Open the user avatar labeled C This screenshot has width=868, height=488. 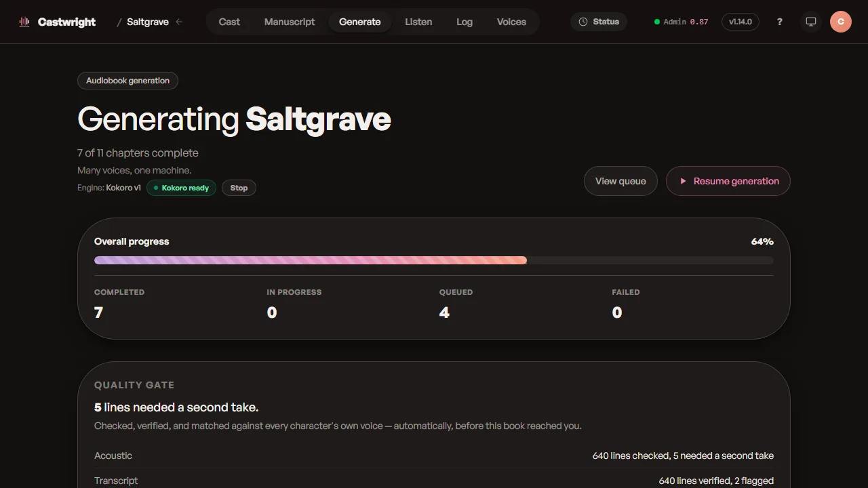click(841, 22)
